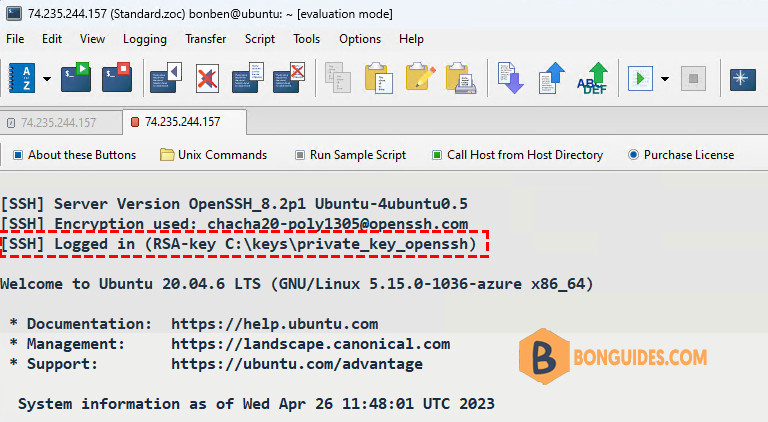This screenshot has width=768, height=422.
Task: Click the clipboard with pencil edit icon
Action: coord(420,76)
